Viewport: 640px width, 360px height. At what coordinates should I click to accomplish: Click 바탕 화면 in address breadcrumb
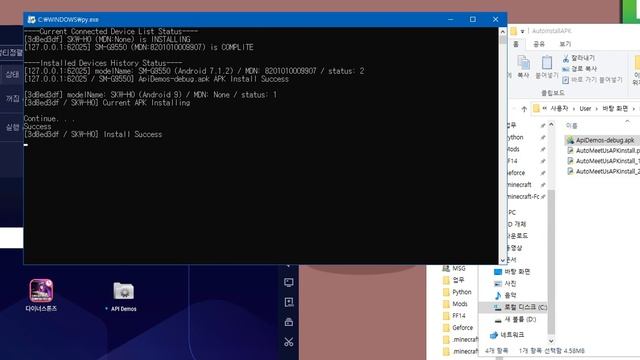pyautogui.click(x=615, y=109)
